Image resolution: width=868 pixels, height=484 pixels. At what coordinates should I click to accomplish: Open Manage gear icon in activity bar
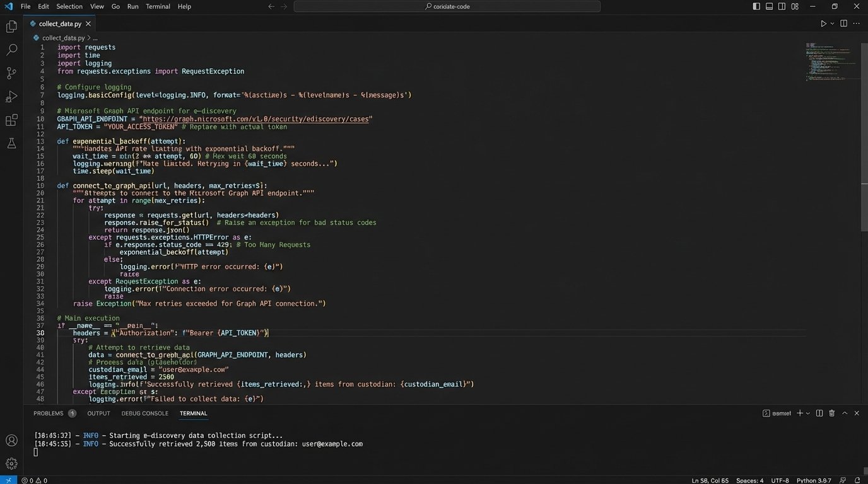coord(11,463)
